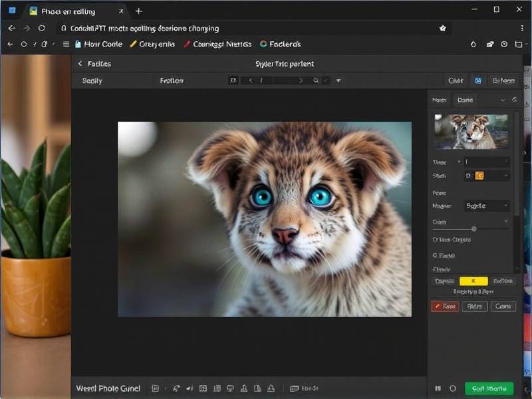The image size is (532, 399).
Task: Click the browser reload icon
Action: [42, 29]
